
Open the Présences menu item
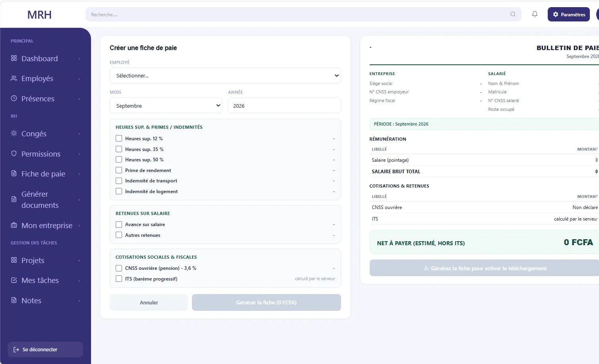pos(45,99)
